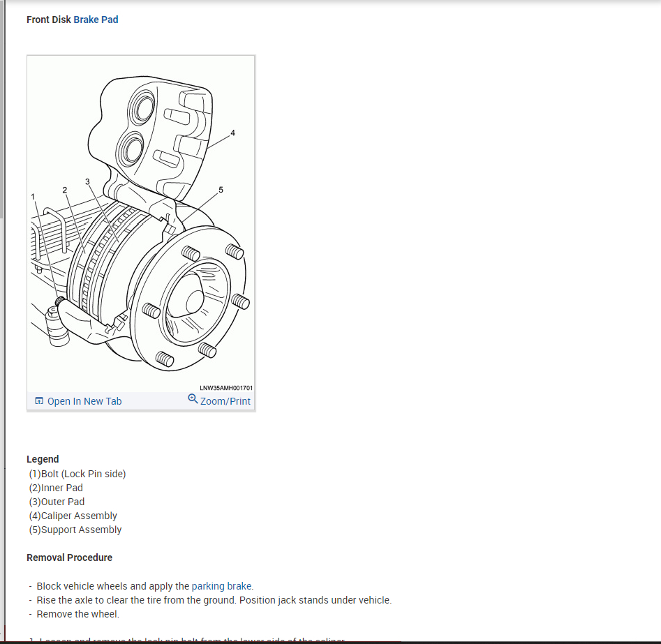The height and width of the screenshot is (644, 661).
Task: Click legend entry (2)Inner Pad
Action: tap(56, 488)
